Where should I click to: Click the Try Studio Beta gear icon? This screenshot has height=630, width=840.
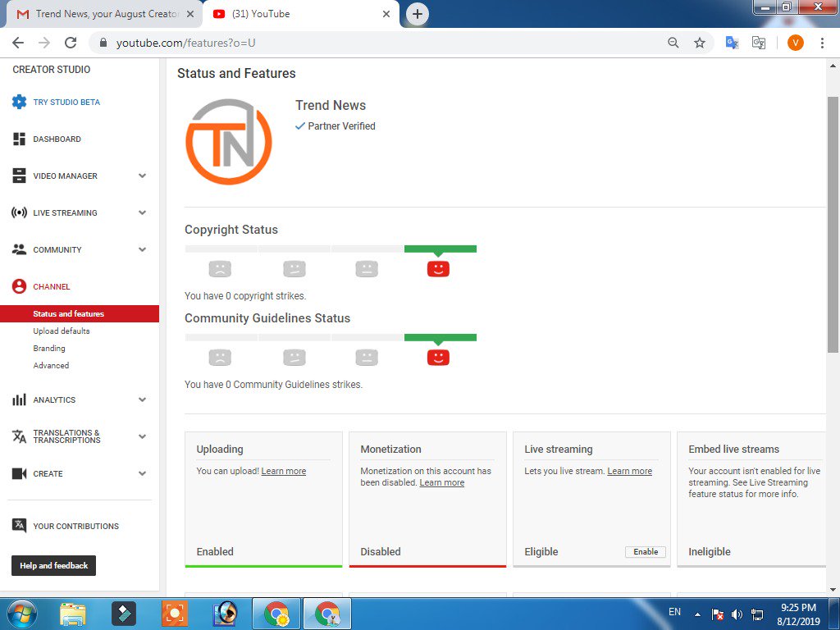[20, 102]
